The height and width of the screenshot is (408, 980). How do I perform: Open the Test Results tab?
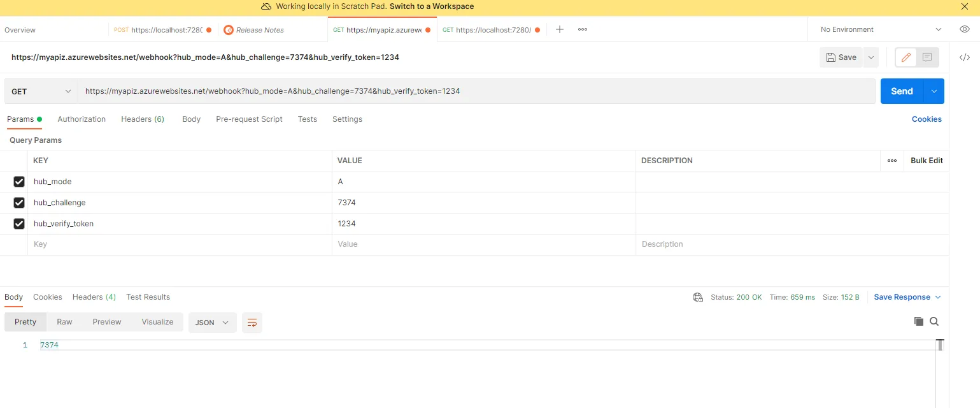(148, 297)
